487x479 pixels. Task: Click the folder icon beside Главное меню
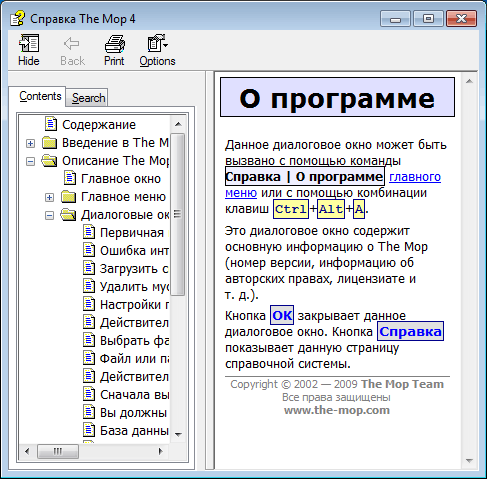(69, 196)
